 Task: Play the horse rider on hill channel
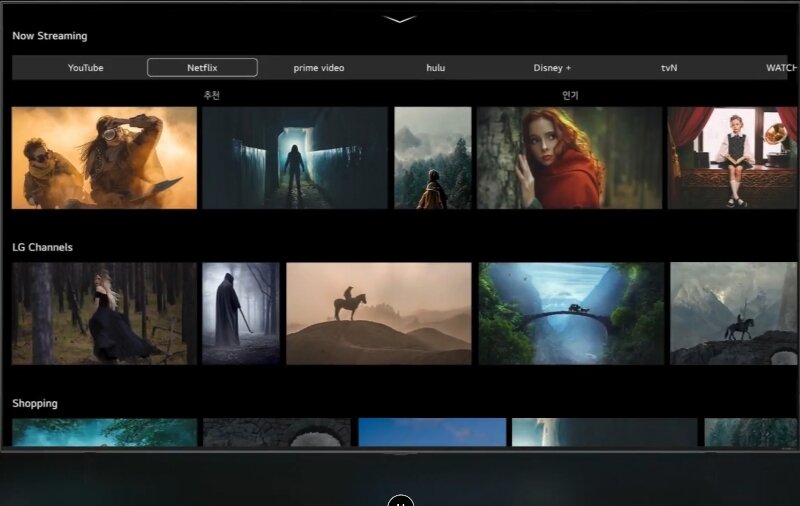pos(378,314)
